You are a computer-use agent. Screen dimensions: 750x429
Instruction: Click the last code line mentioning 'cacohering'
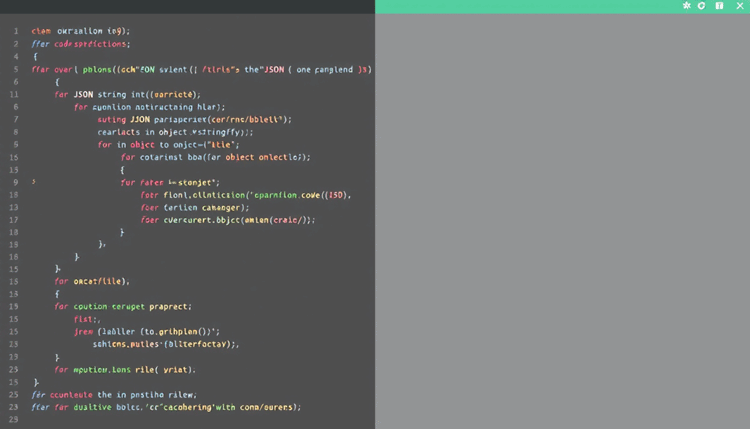coord(165,407)
